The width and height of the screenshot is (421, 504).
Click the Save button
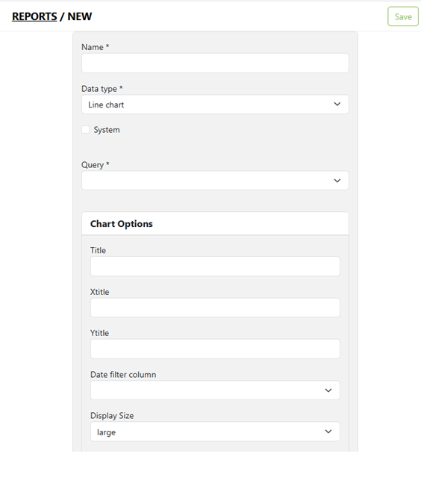pos(403,16)
